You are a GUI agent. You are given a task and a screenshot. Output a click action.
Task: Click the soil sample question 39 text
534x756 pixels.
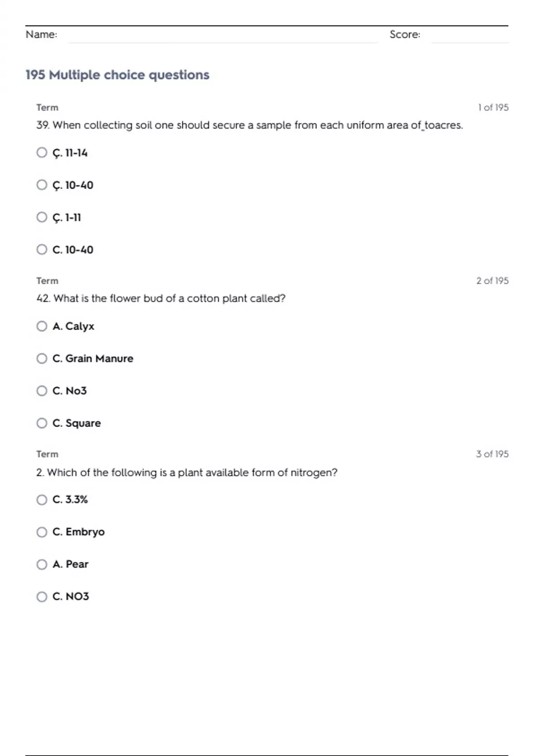tap(249, 125)
